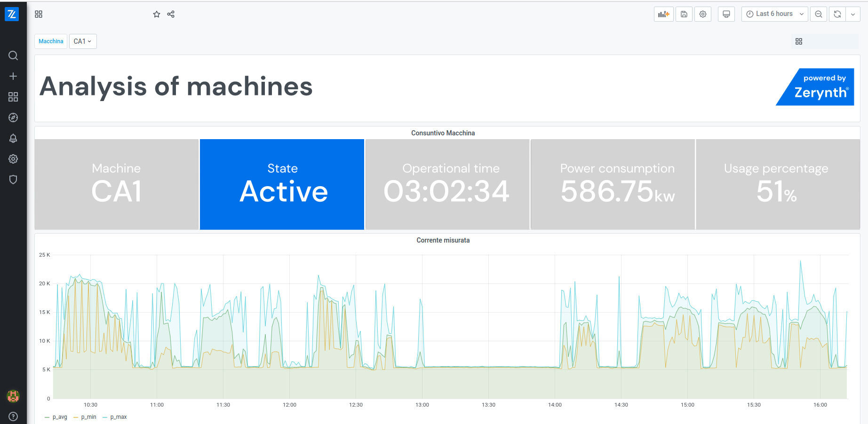Image resolution: width=868 pixels, height=424 pixels.
Task: Open Explore via the compass icon
Action: click(x=13, y=118)
